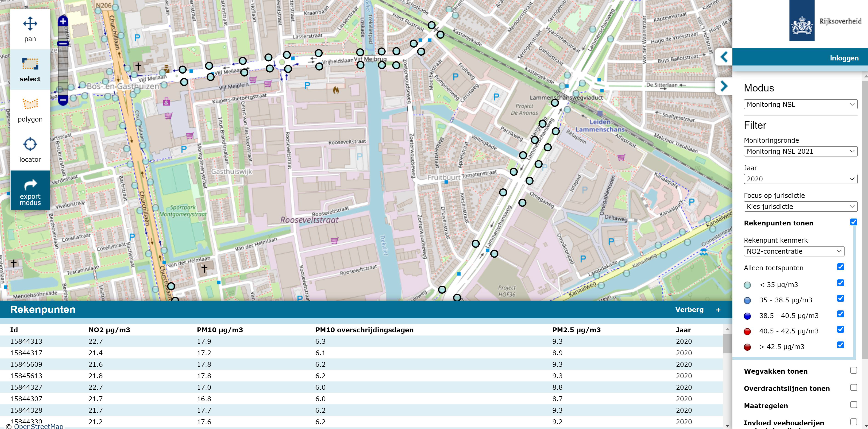Toggle Rekenpunten tonen checkbox
Viewport: 868px width, 429px height.
tap(854, 222)
